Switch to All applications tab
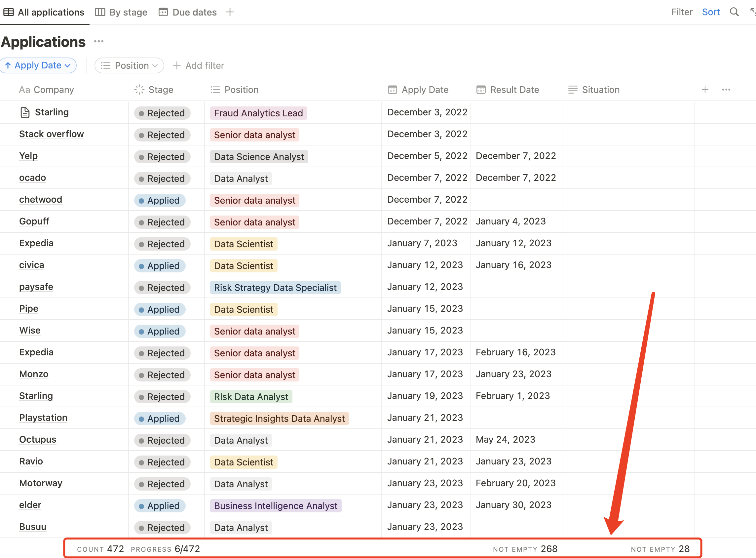The height and width of the screenshot is (558, 756). point(44,12)
